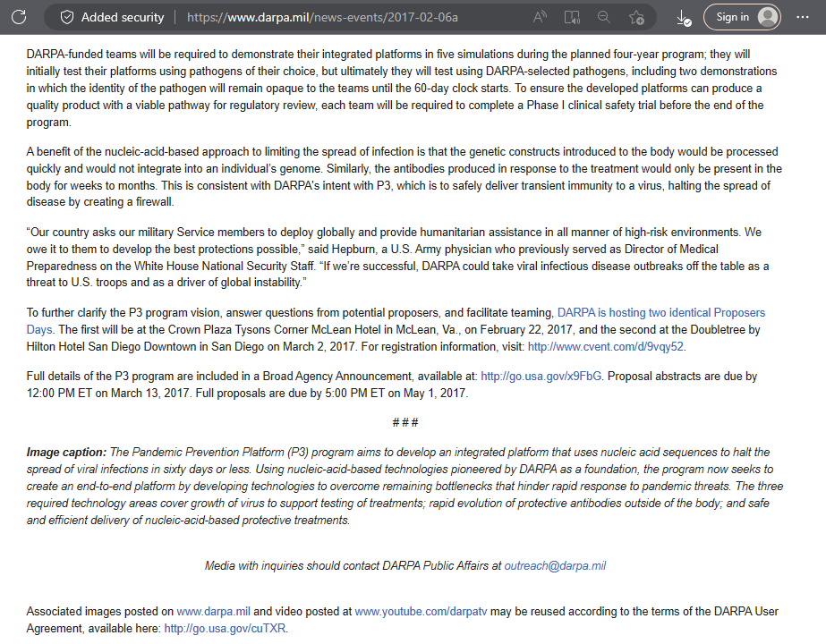
Task: Open the browser Settings and more menu
Action: click(x=803, y=17)
